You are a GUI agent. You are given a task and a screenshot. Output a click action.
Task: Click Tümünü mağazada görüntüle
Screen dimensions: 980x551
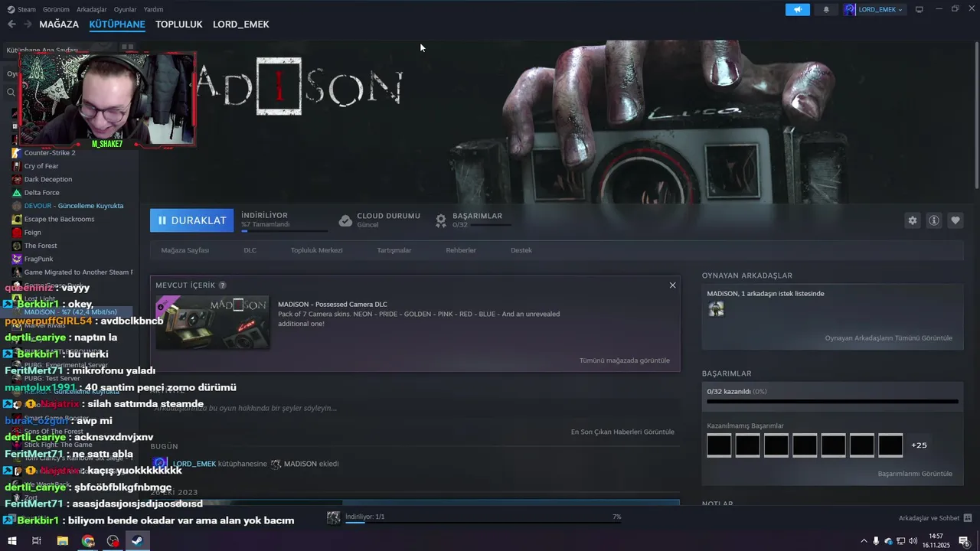tap(624, 360)
